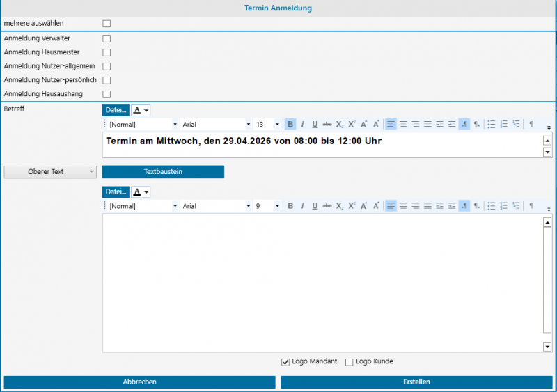Click the Betreff field's scroll up arrow

[547, 141]
